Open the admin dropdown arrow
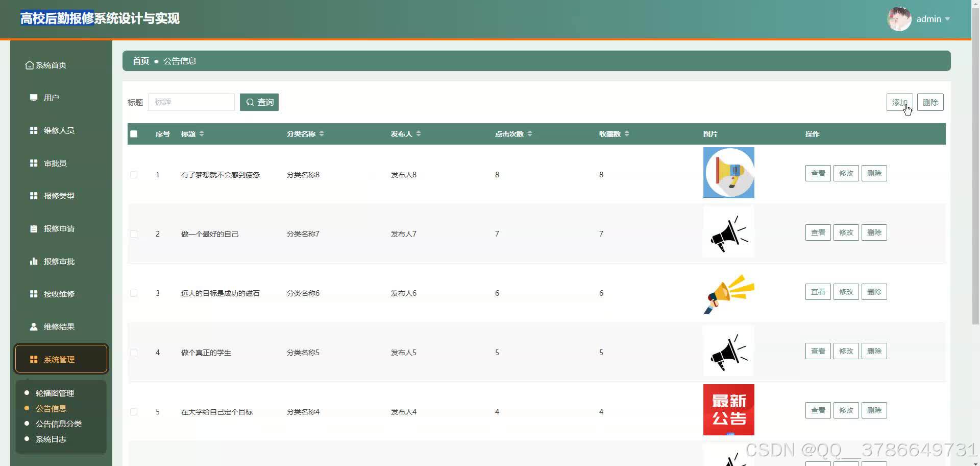Screen dimensions: 980x466 947,19
